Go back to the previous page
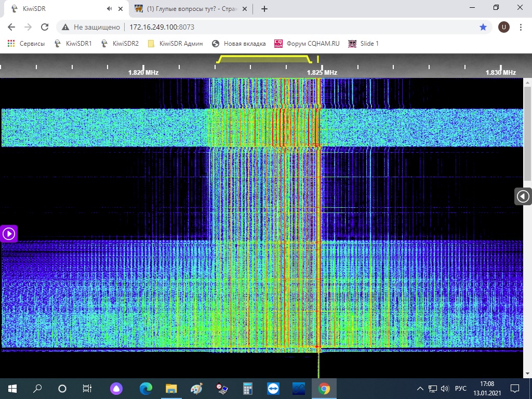 point(11,27)
